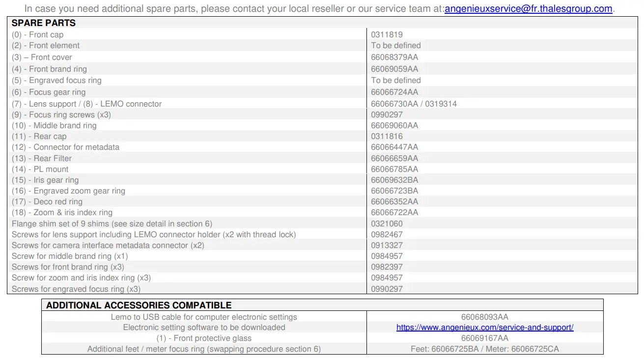Click part number 0311816
The height and width of the screenshot is (360, 644).
(x=387, y=137)
